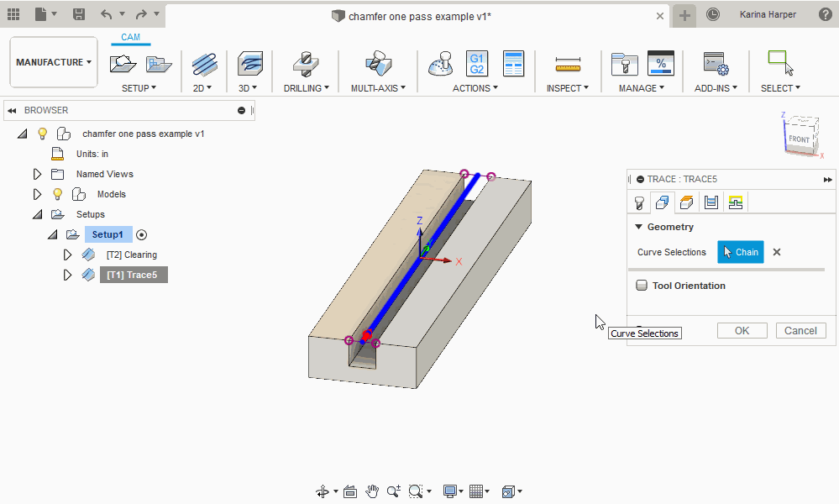Open the job status clock icon
This screenshot has height=504, width=839.
coord(713,14)
